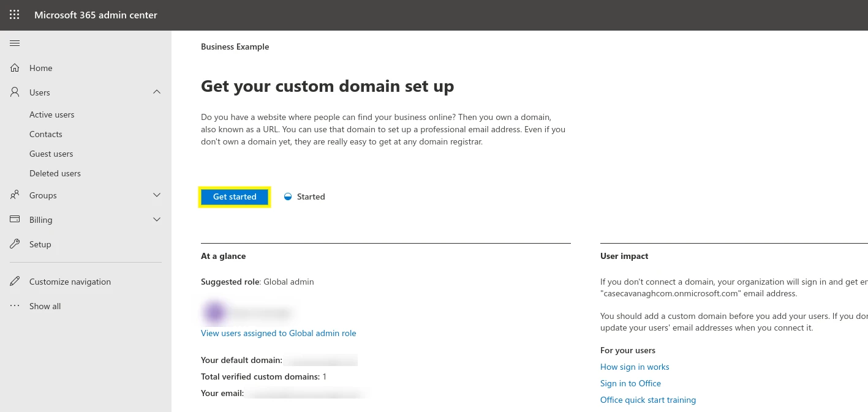Image resolution: width=868 pixels, height=412 pixels.
Task: Collapse the Users section chevron
Action: tap(157, 92)
